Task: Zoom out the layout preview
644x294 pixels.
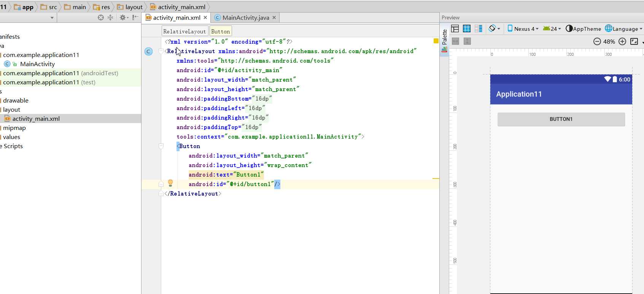Action: (597, 41)
